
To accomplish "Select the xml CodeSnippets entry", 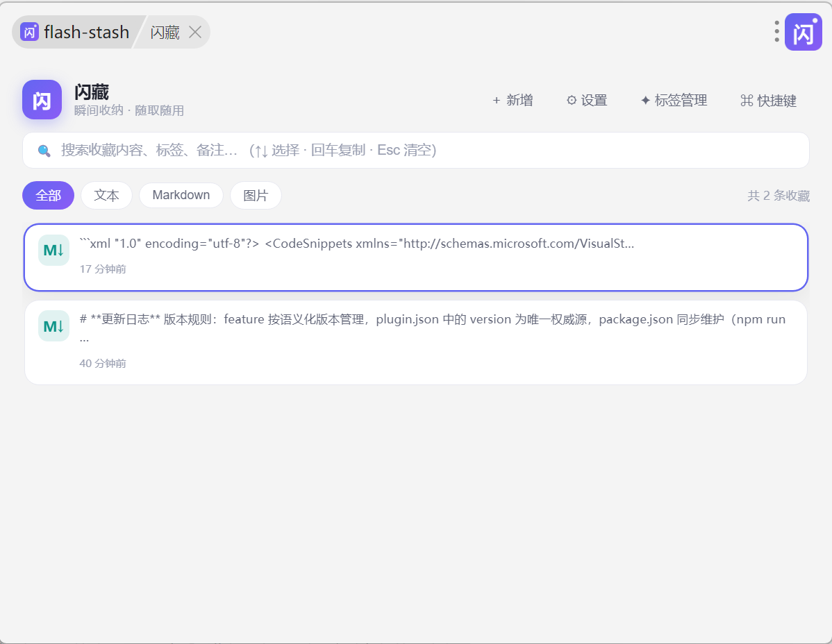I will [x=416, y=257].
